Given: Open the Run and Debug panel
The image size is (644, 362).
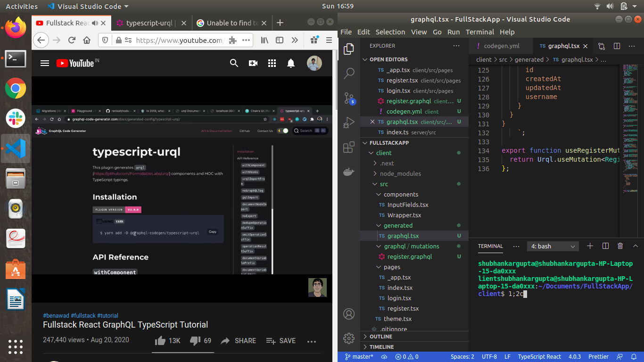Looking at the screenshot, I should pos(349,122).
